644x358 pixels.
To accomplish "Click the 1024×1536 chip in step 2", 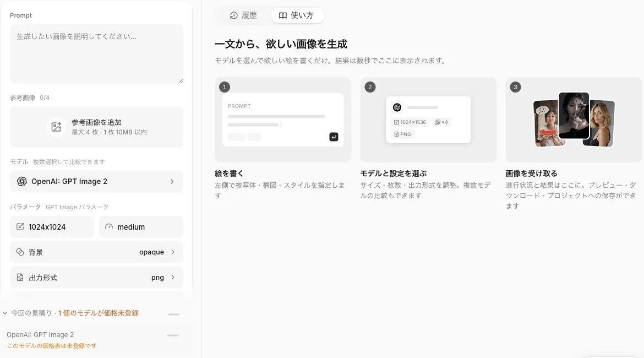I will (x=410, y=122).
